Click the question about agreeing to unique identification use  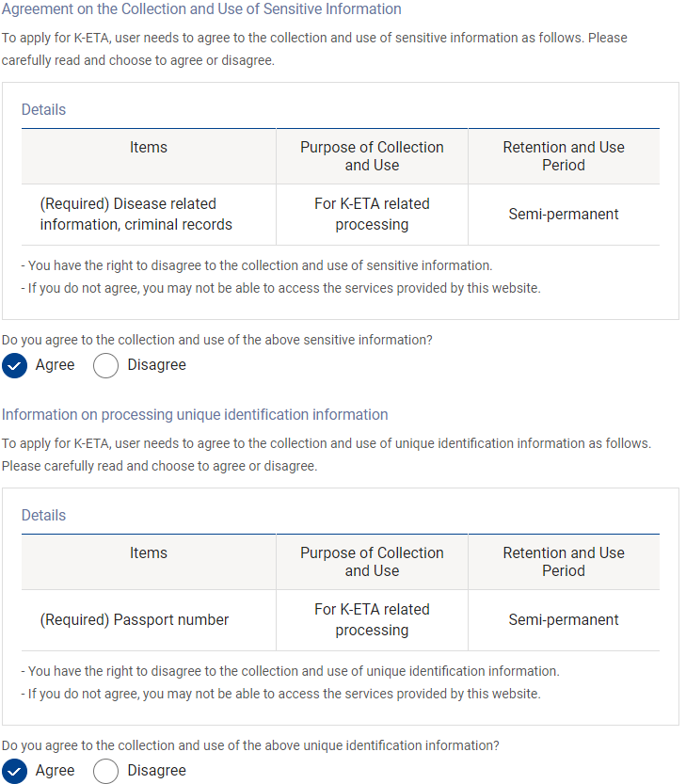click(250, 745)
